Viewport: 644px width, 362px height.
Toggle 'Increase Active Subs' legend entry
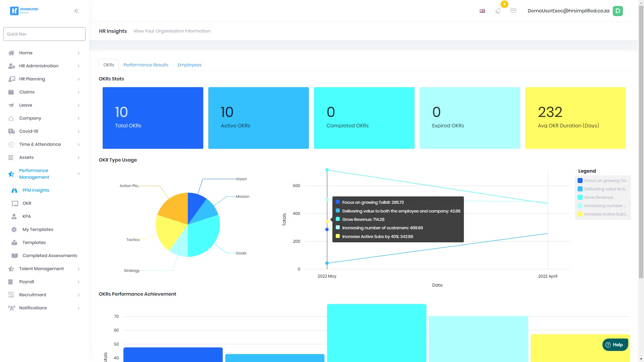603,214
